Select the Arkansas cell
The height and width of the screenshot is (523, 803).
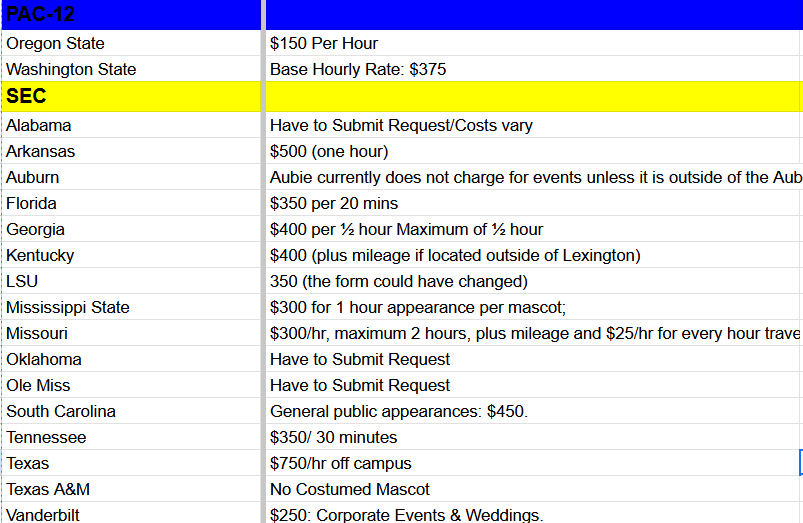click(x=131, y=151)
